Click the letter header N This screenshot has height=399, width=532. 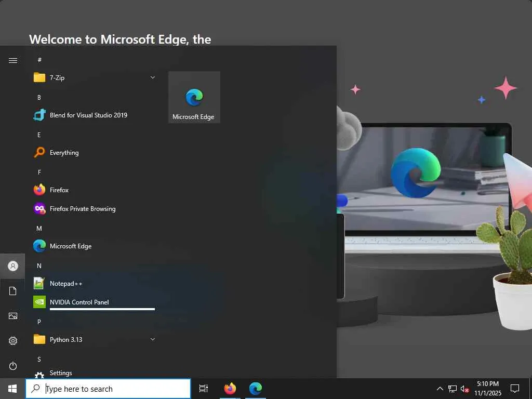pos(39,265)
